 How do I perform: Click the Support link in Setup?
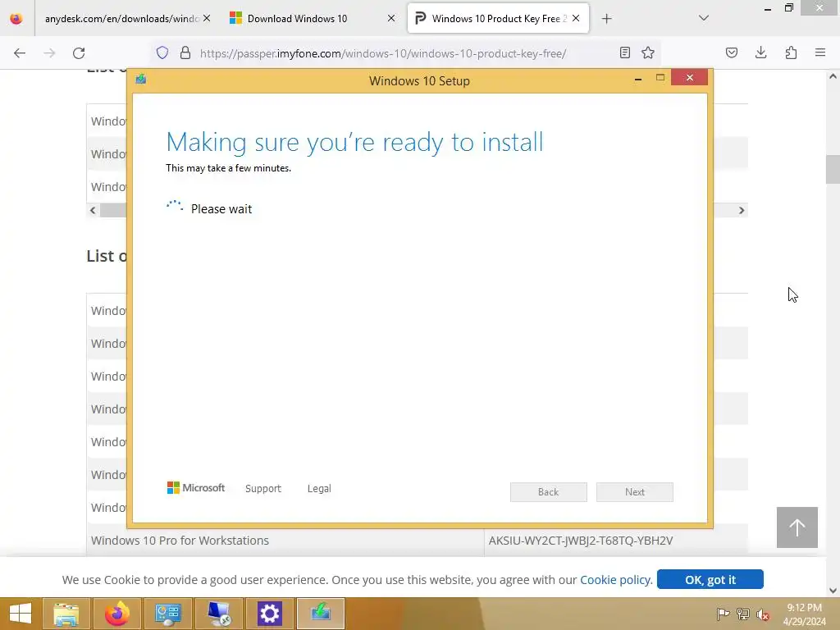click(263, 489)
